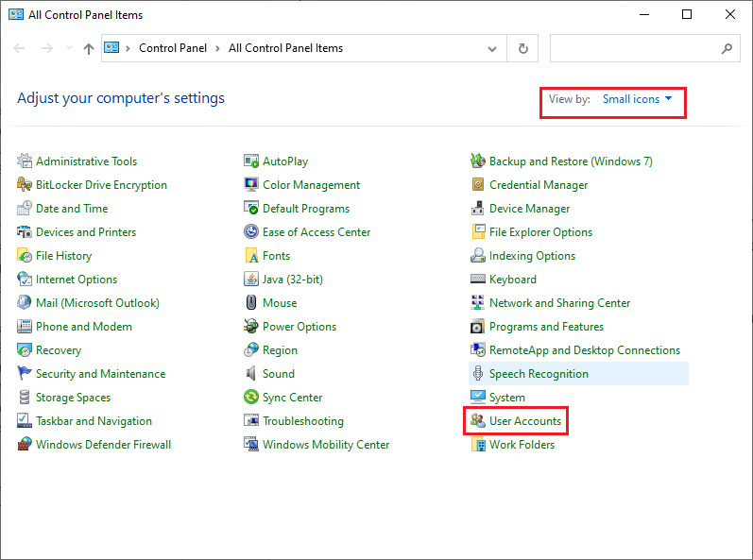Select Control Panel in the breadcrumb path
The width and height of the screenshot is (753, 560).
pyautogui.click(x=174, y=48)
